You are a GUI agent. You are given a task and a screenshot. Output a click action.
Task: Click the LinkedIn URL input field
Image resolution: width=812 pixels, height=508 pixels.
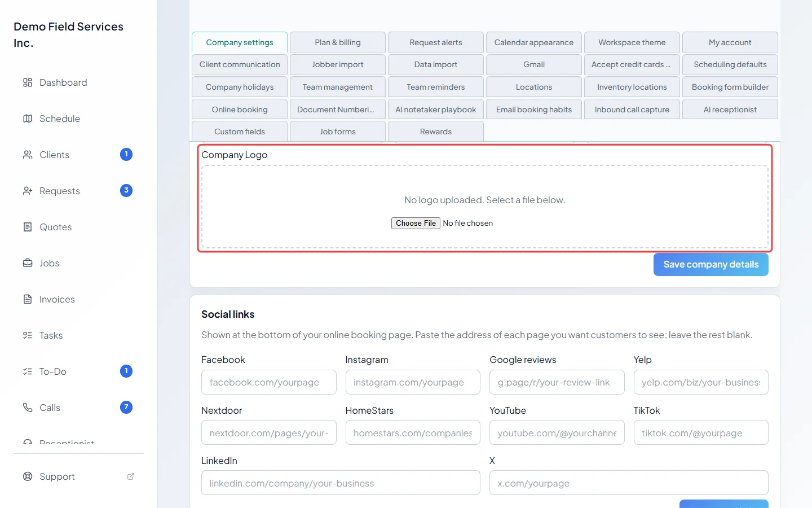click(341, 483)
